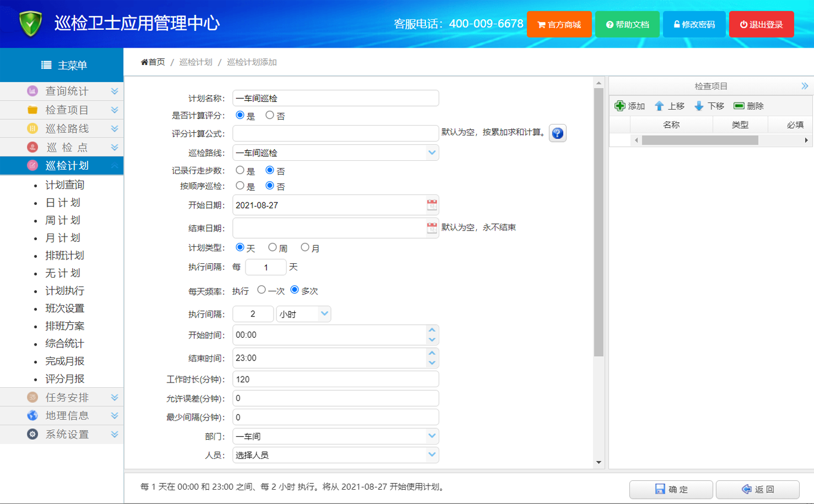The height and width of the screenshot is (504, 814).
Task: Choose the weekly plan type radio button
Action: tap(272, 247)
